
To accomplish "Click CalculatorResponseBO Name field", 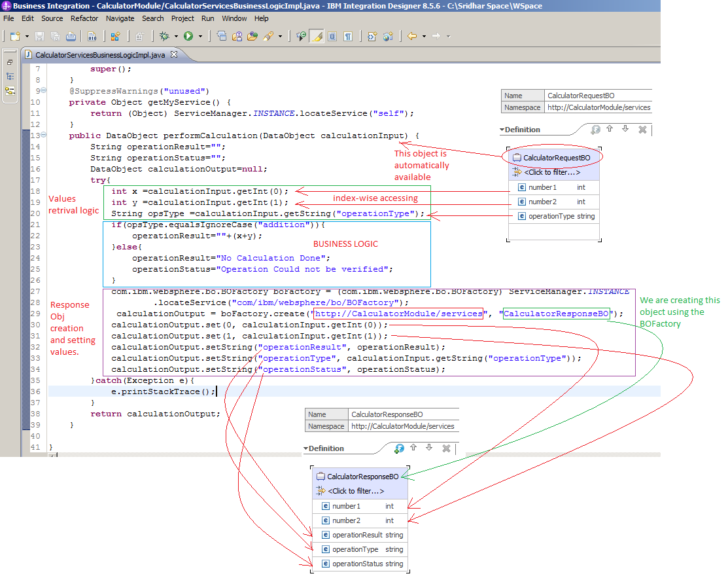I will tap(404, 414).
